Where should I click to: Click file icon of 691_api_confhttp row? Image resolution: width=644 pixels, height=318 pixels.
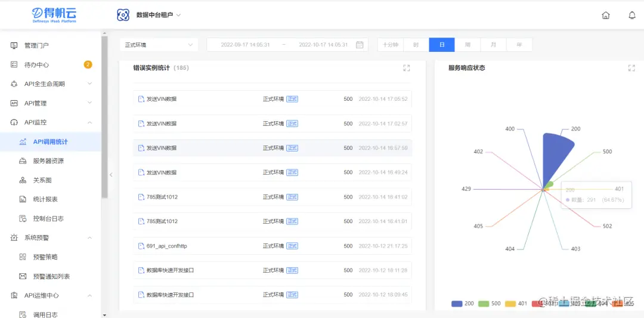[141, 246]
